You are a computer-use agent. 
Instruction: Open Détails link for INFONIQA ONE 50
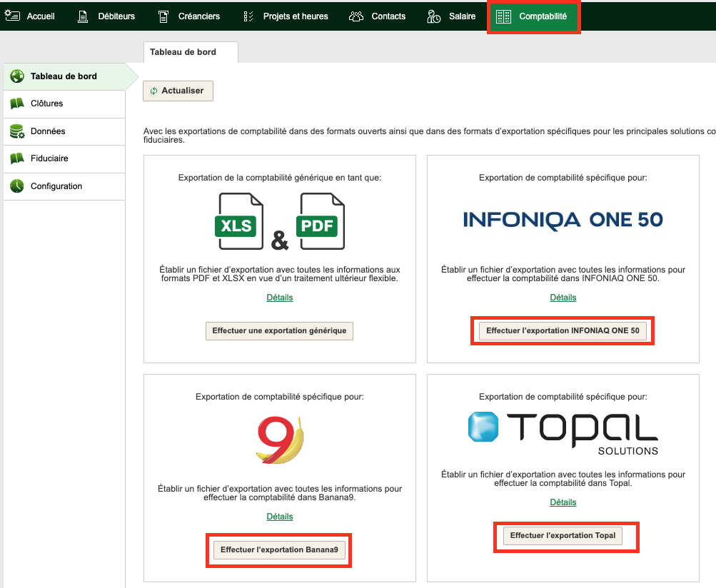(563, 298)
